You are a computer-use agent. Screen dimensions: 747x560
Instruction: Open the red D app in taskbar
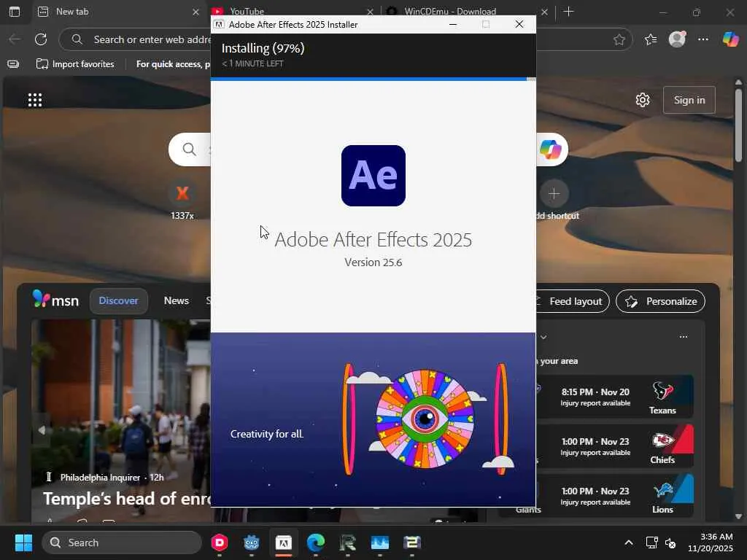[x=219, y=542]
